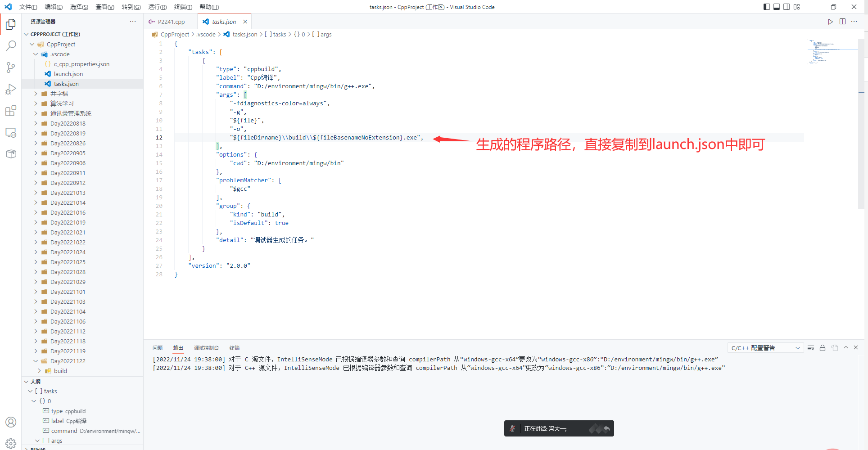Open the 选择(S) menu
Image resolution: width=868 pixels, height=450 pixels.
(x=79, y=7)
